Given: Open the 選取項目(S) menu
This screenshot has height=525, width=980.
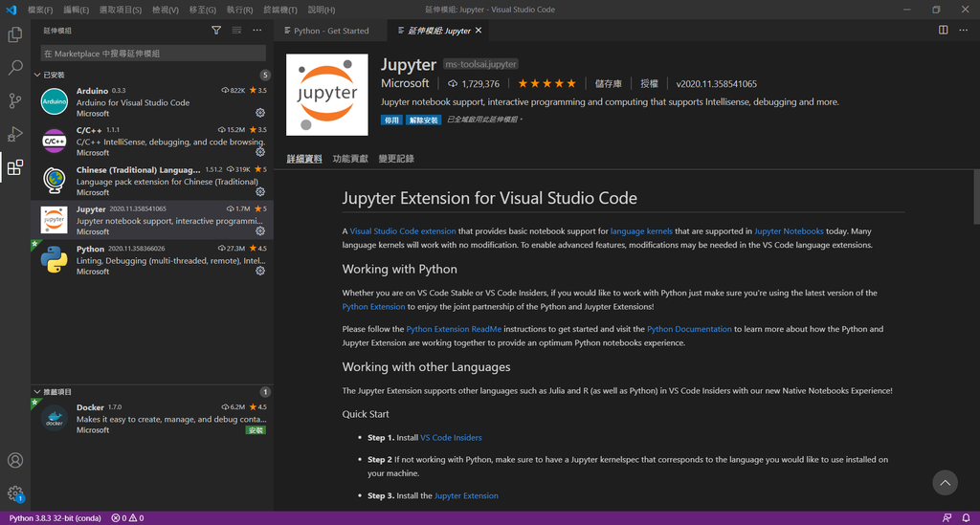Looking at the screenshot, I should (x=120, y=10).
